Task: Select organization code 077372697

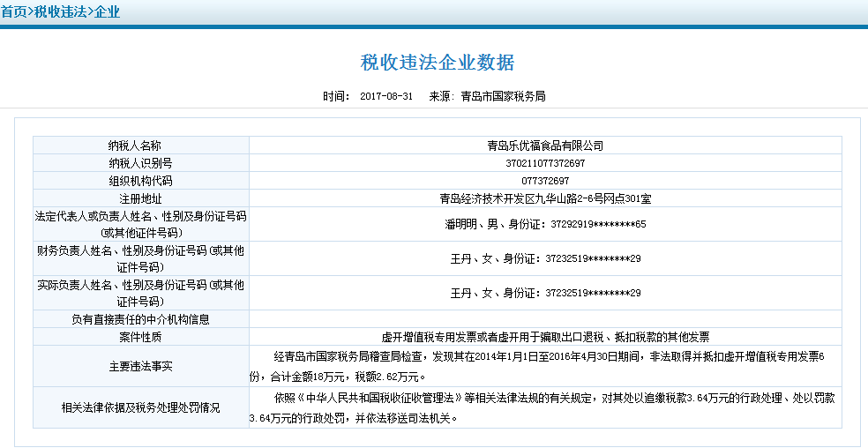Action: tap(545, 181)
